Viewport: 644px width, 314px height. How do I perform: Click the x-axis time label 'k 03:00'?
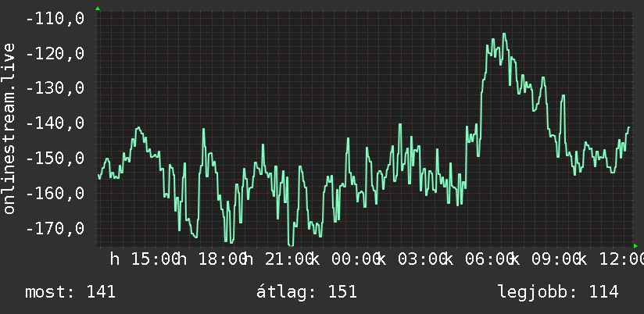pyautogui.click(x=412, y=259)
